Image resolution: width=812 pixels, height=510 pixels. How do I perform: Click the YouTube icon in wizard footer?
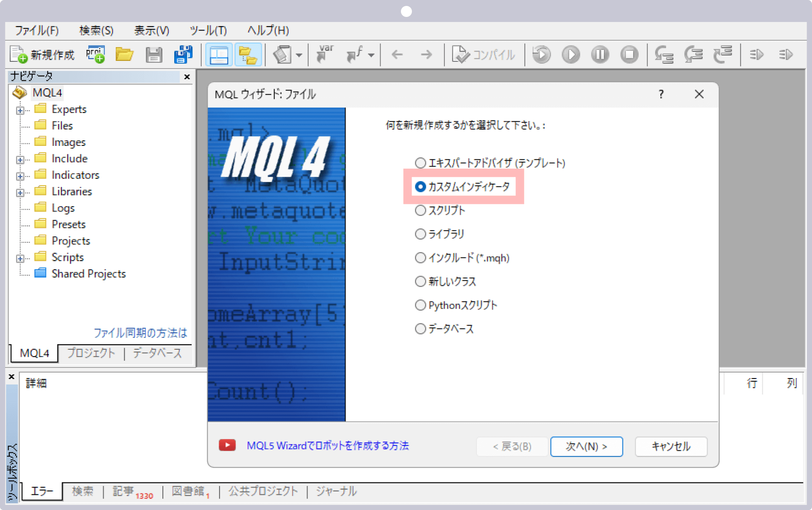coord(227,445)
